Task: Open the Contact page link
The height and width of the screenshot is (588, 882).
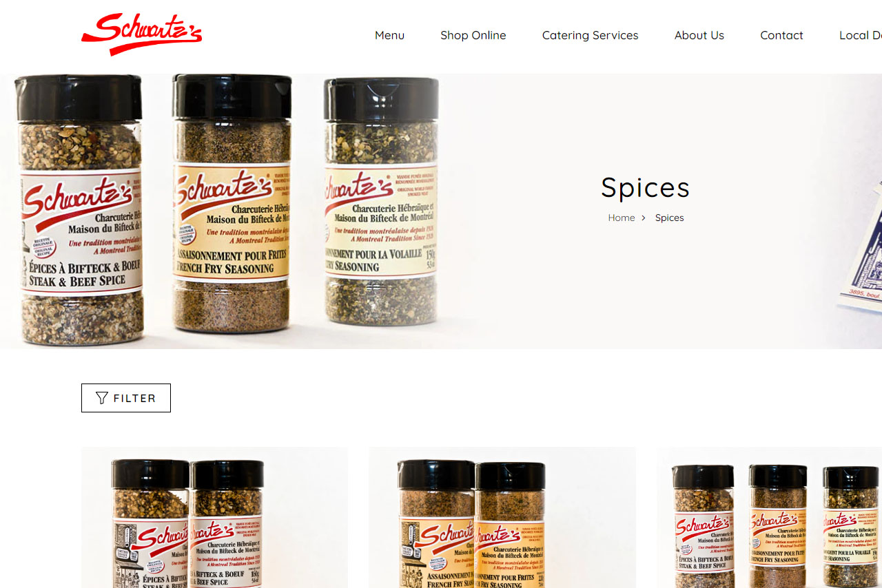Action: 781,35
